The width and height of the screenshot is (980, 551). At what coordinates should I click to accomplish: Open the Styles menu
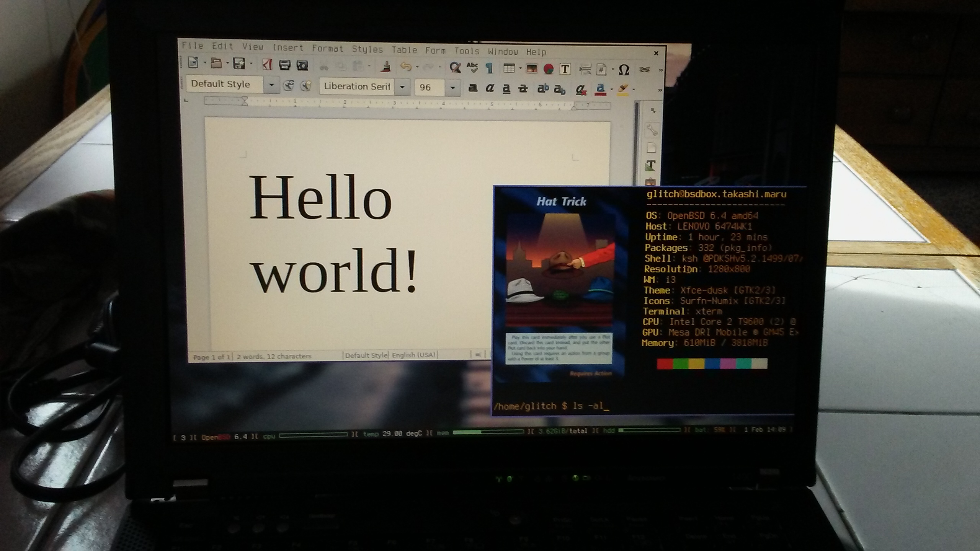(x=367, y=49)
